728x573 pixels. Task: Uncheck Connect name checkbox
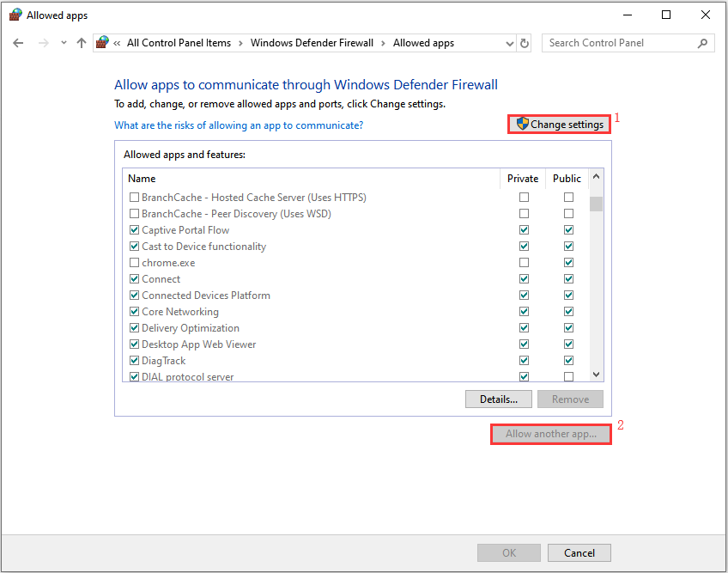pyautogui.click(x=134, y=279)
